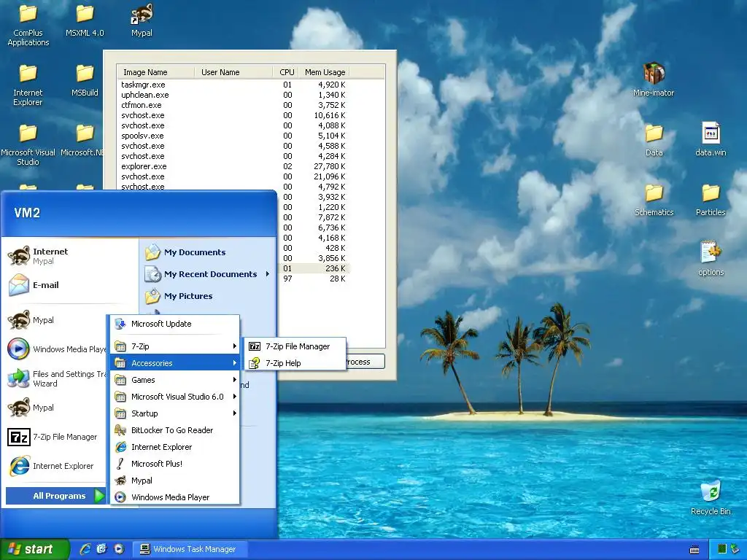Image resolution: width=747 pixels, height=560 pixels.
Task: Sort processes by User Name column
Action: click(233, 72)
